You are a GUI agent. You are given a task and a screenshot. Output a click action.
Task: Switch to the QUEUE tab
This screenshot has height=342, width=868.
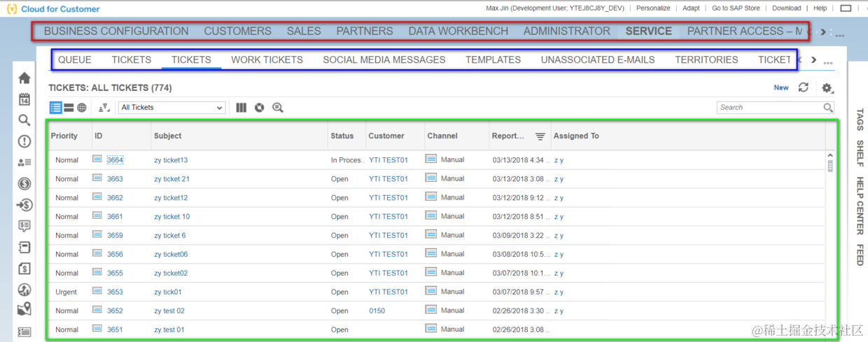[x=75, y=60]
